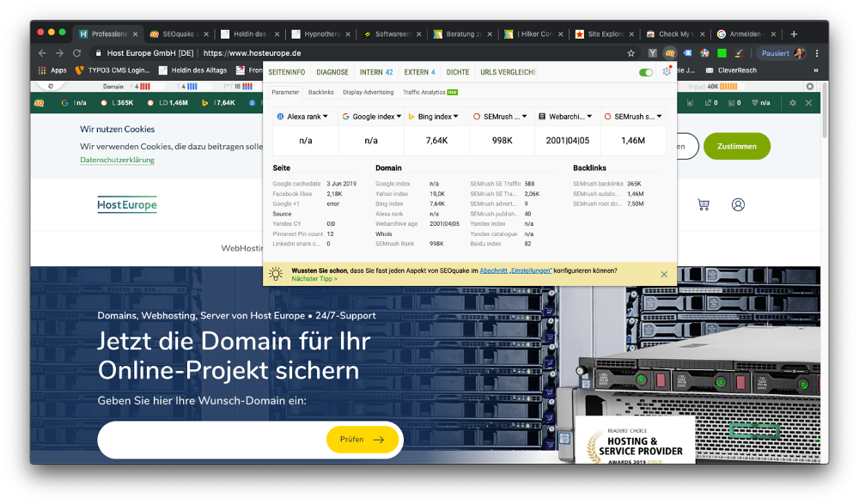
Task: Click the gear icon on gray metrics bar
Action: pyautogui.click(x=810, y=87)
